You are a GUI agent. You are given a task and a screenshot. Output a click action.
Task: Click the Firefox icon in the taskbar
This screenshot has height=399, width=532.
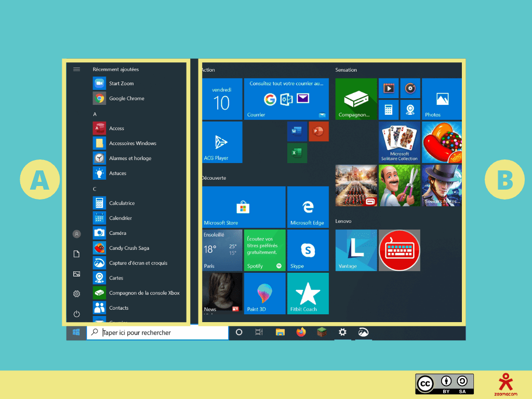(x=301, y=332)
